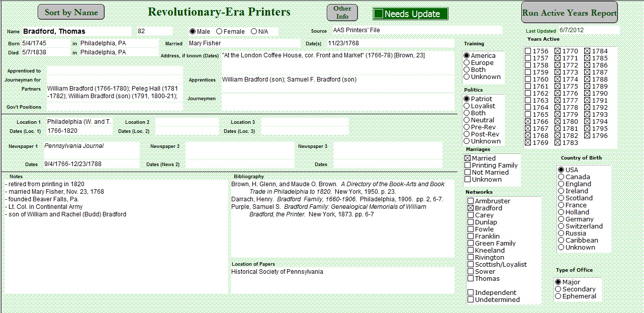Focus the Location of Papers text box

point(342,280)
